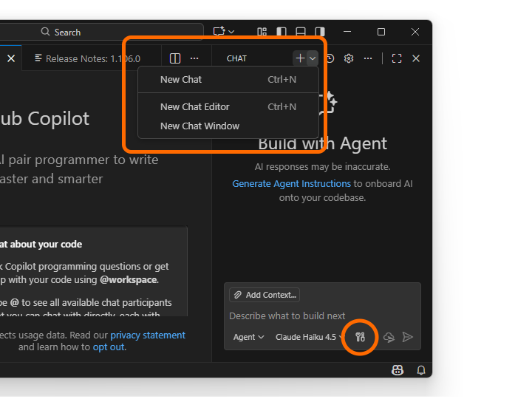Click the Copilot status bar icon
The height and width of the screenshot is (399, 532).
point(398,370)
